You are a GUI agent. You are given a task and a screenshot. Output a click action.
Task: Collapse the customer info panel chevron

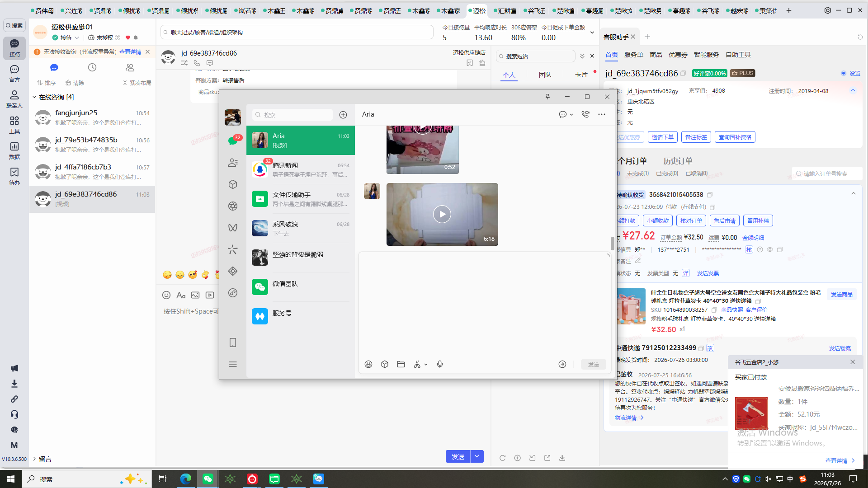[x=853, y=90]
